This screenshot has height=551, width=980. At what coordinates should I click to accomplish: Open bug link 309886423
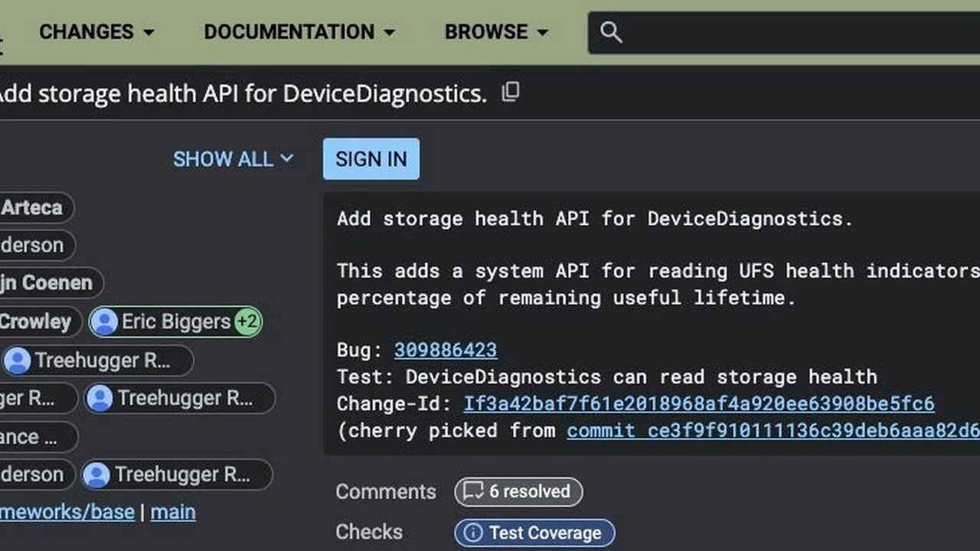(445, 350)
